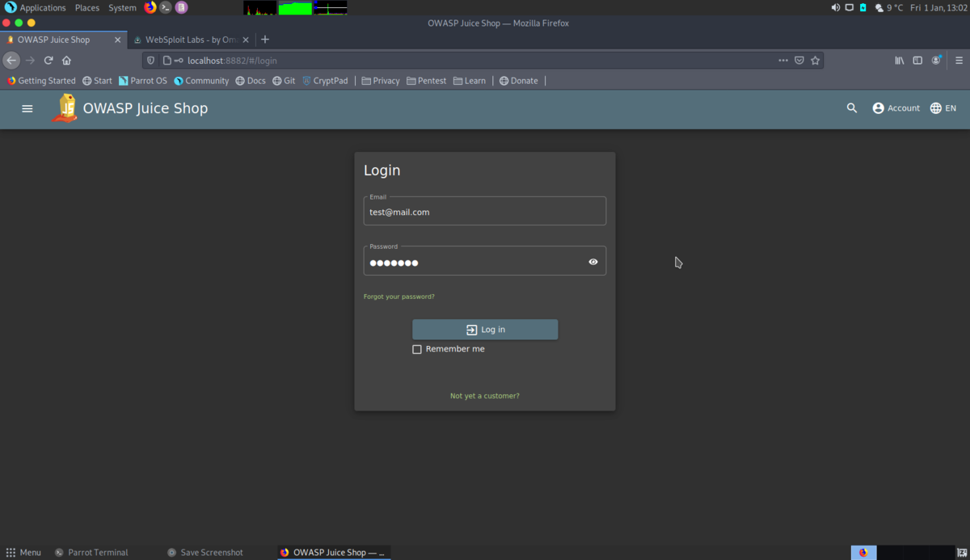Open the Getting Started bookmark

41,81
